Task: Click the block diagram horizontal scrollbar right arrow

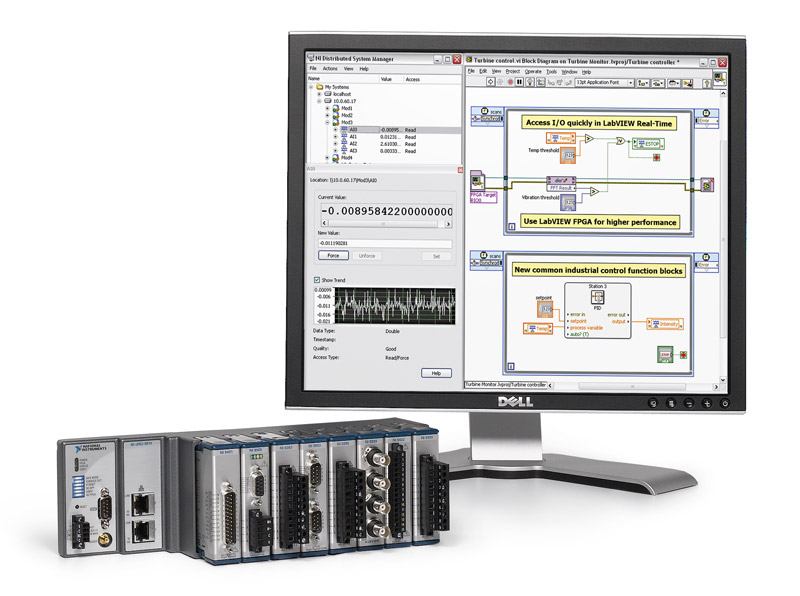Action: [x=715, y=387]
